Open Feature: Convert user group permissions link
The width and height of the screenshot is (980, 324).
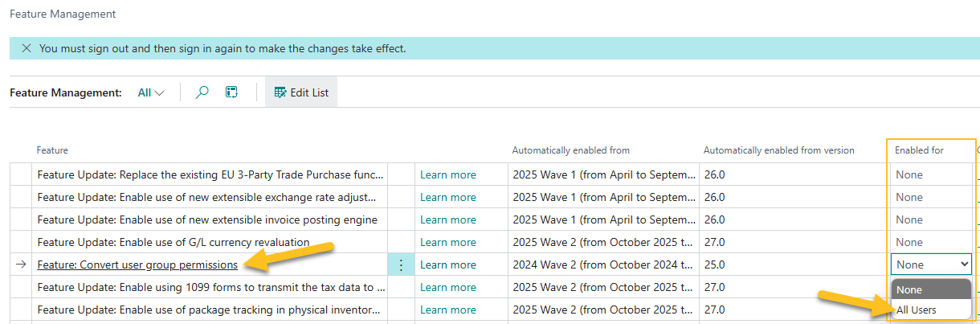(137, 265)
